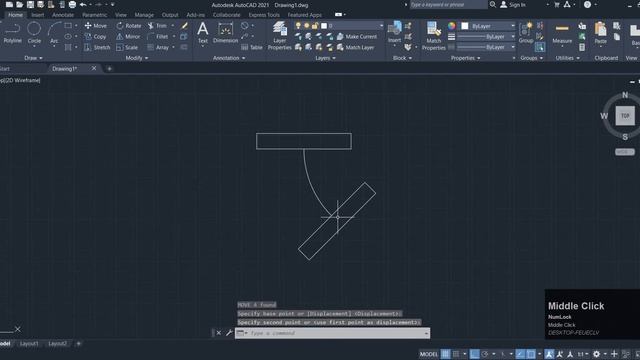Choose the Scale tool

(127, 47)
